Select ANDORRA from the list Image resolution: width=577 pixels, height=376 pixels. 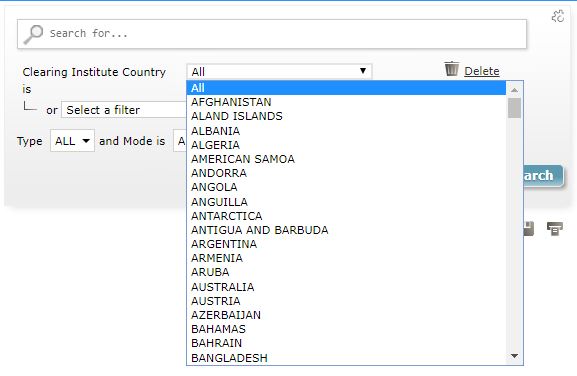pyautogui.click(x=346, y=173)
